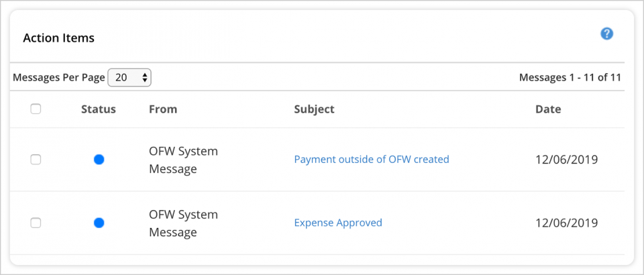Open Payment outside of OFW created link
The height and width of the screenshot is (275, 644).
pyautogui.click(x=372, y=159)
